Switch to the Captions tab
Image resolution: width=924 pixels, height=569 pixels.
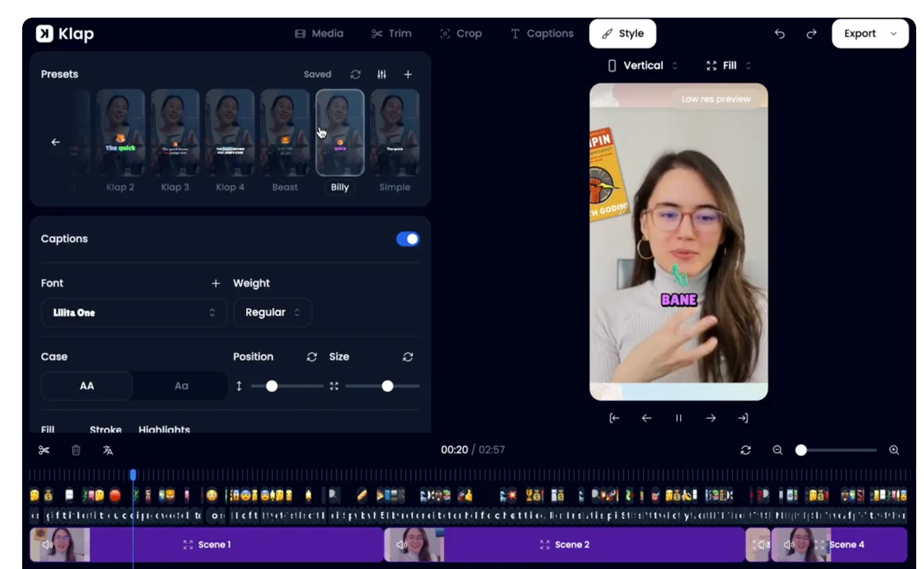tap(542, 33)
